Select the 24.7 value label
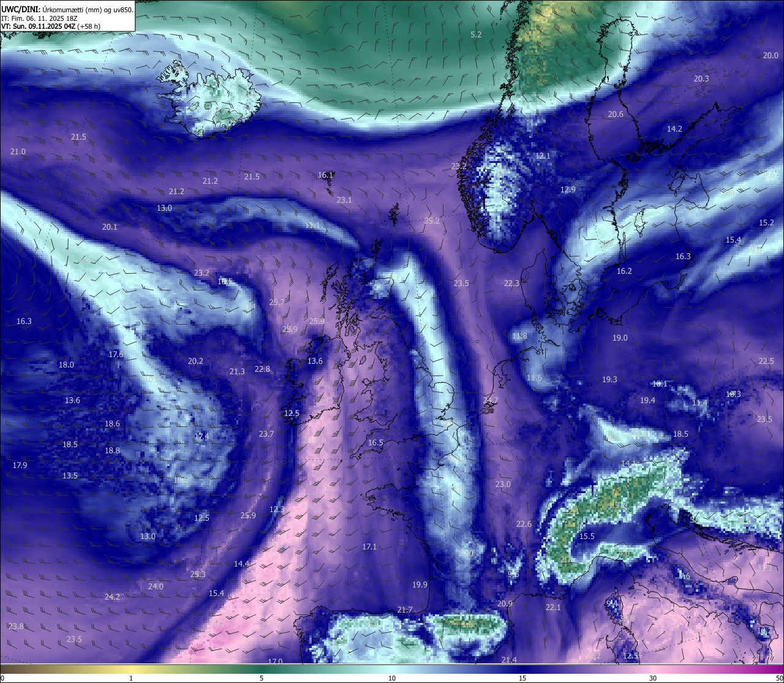 click(x=490, y=401)
